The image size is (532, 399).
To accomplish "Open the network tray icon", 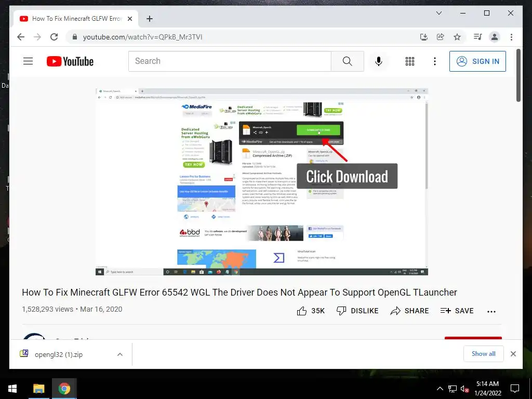I will click(x=453, y=389).
